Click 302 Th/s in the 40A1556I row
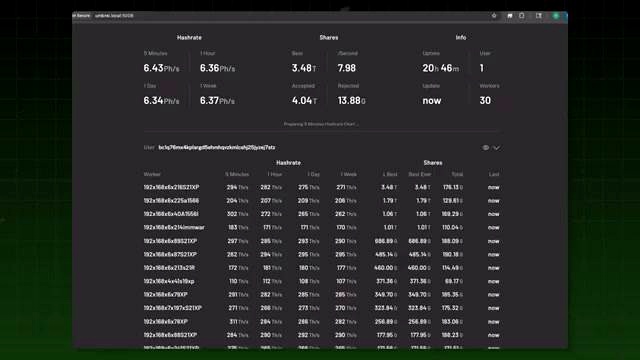The image size is (640, 360). coord(237,214)
